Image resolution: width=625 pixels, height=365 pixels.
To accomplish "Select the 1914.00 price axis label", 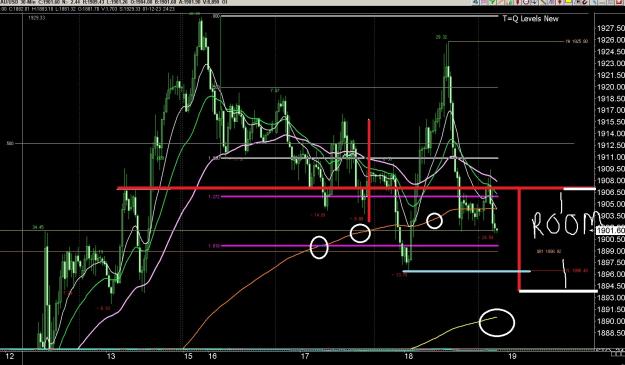I will click(x=611, y=134).
